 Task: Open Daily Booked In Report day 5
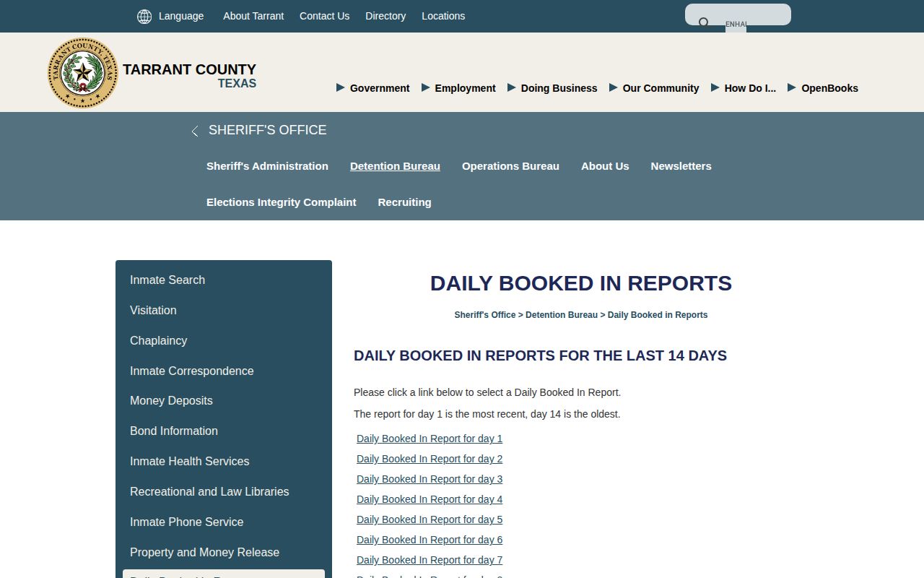[x=430, y=519]
